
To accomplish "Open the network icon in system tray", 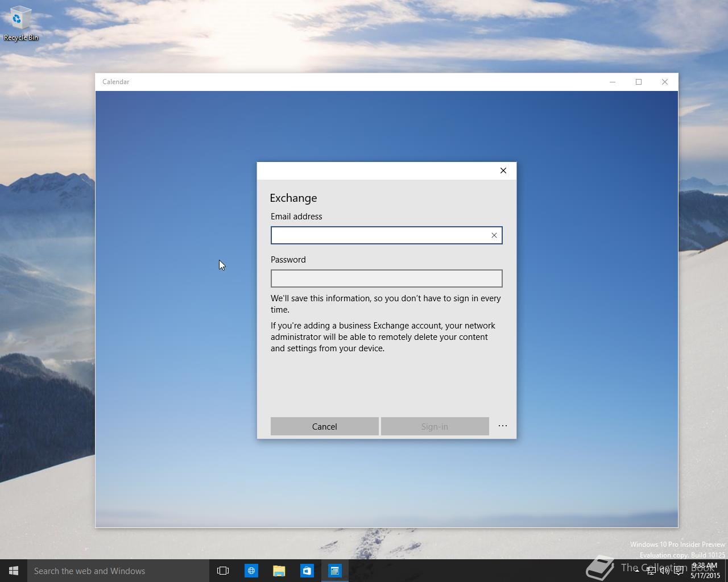I will (651, 571).
